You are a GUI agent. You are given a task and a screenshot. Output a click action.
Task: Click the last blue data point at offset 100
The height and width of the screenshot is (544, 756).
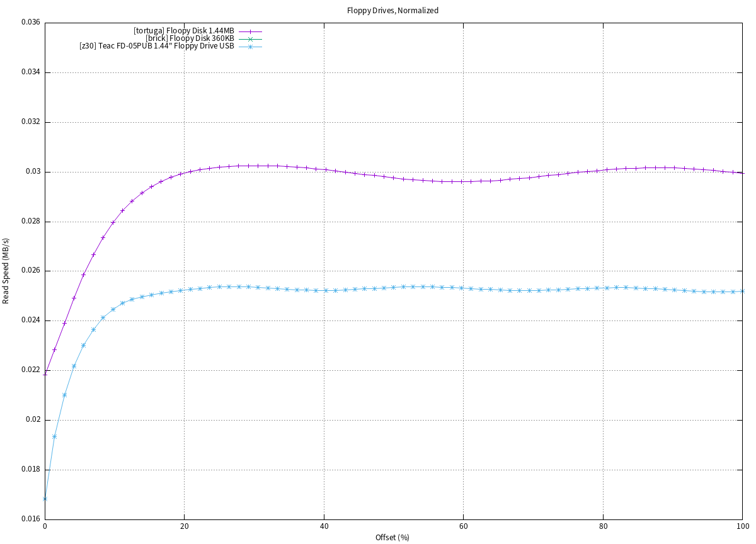742,291
